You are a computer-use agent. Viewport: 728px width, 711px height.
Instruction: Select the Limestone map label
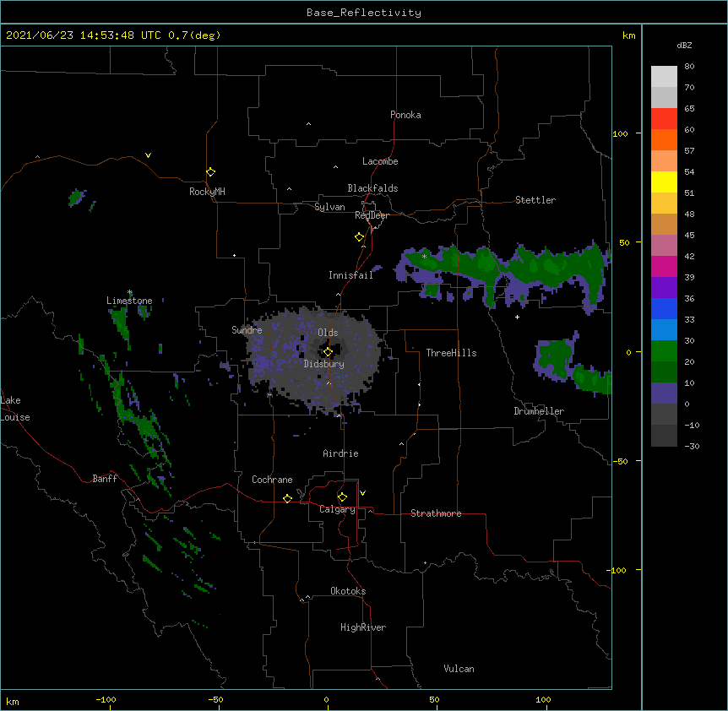(129, 301)
